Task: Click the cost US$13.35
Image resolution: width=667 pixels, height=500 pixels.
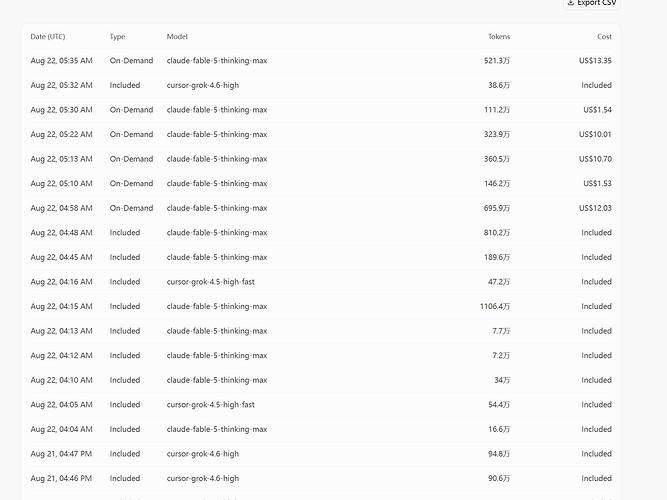Action: [595, 61]
